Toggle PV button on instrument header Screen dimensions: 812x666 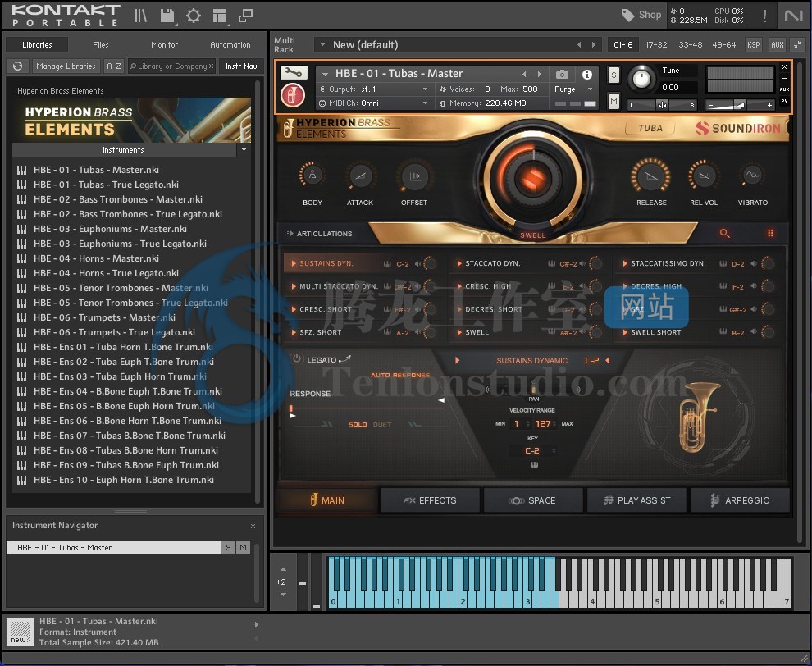pos(785,101)
